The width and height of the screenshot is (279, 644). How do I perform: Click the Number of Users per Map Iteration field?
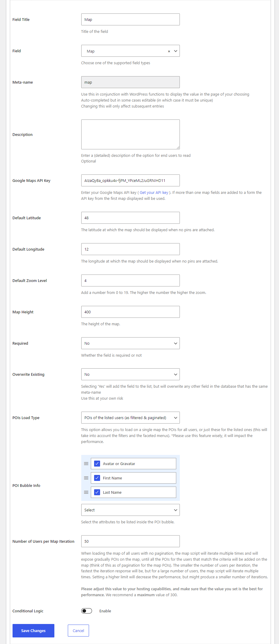coord(130,541)
